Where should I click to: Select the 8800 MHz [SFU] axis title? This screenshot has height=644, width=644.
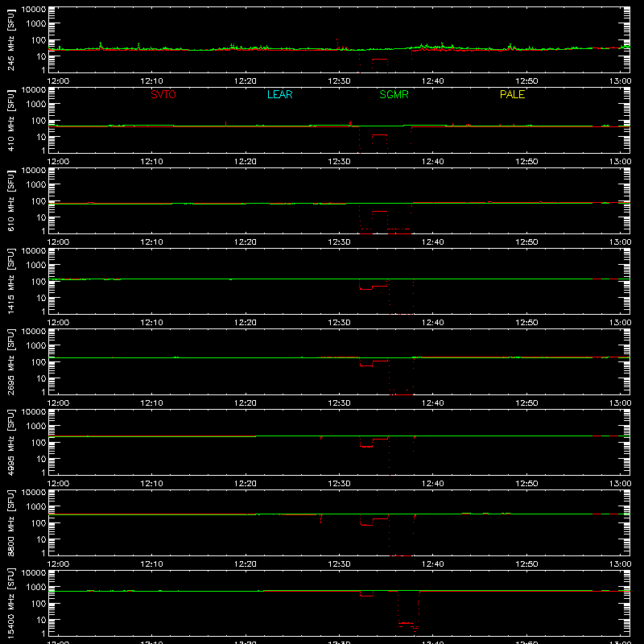point(11,522)
